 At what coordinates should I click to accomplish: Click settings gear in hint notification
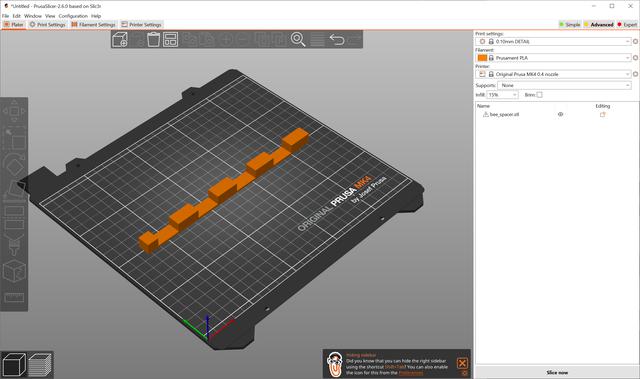[464, 373]
